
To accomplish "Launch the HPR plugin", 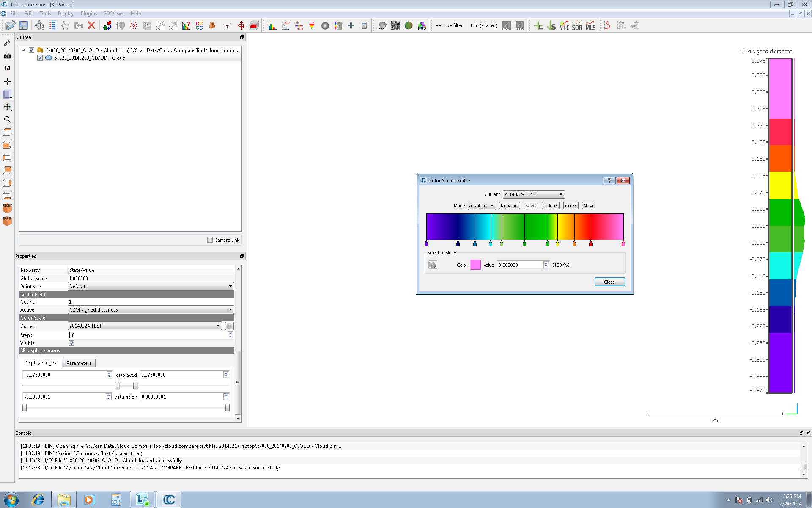I will pos(381,25).
